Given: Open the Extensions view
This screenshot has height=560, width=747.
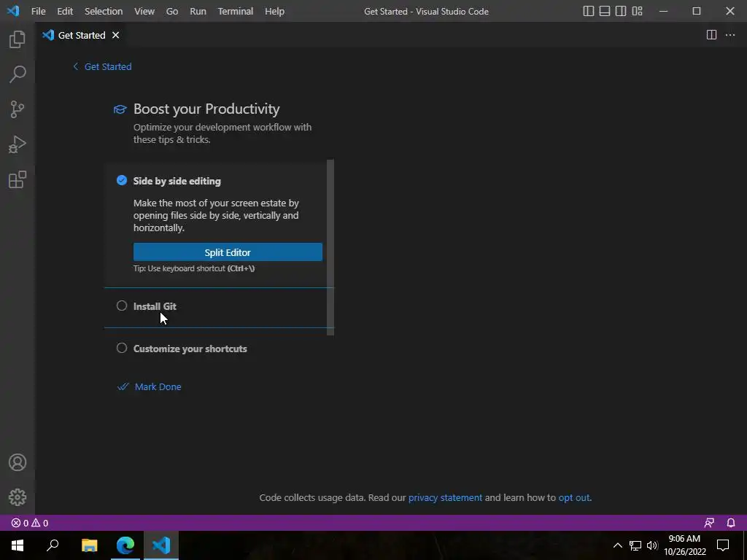Looking at the screenshot, I should [18, 179].
